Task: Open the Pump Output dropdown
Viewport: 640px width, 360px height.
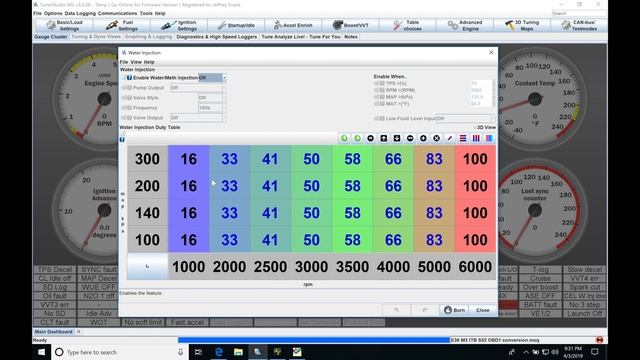Action: coord(198,88)
